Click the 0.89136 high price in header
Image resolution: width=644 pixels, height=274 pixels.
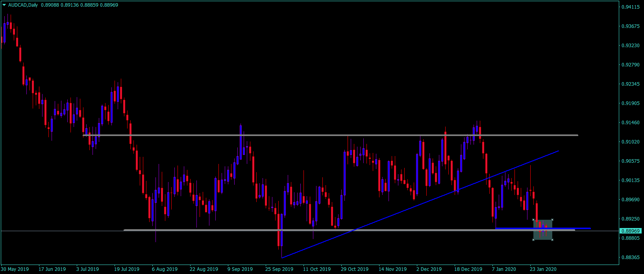point(69,5)
